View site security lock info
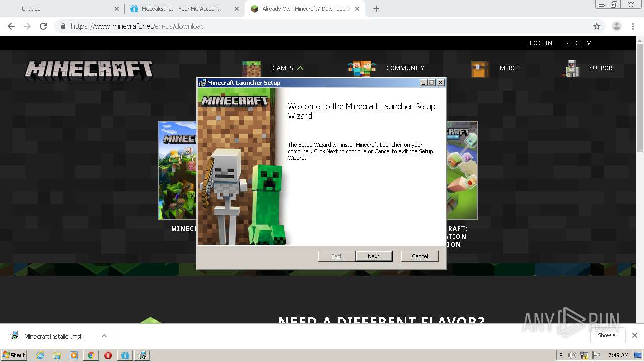The height and width of the screenshot is (362, 644). (x=63, y=26)
